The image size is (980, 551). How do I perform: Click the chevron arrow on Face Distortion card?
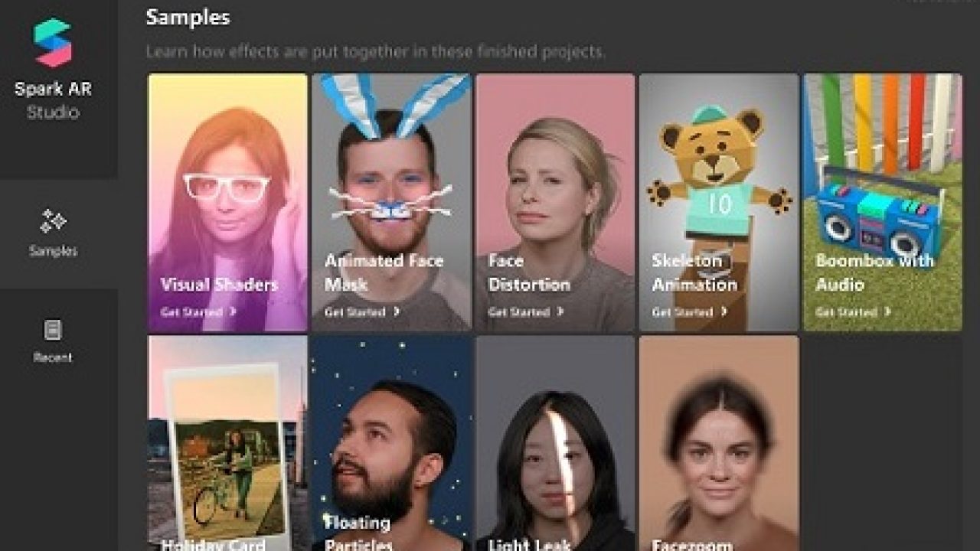click(x=560, y=312)
